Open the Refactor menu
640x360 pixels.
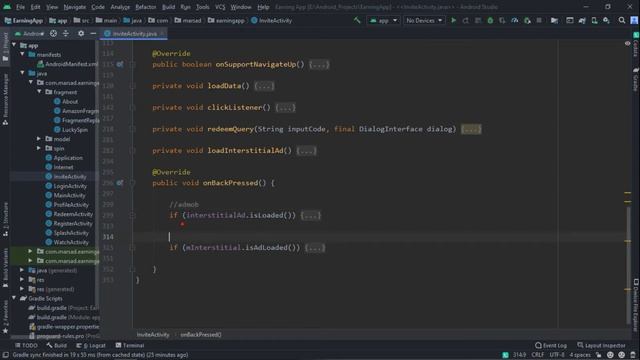pyautogui.click(x=146, y=7)
